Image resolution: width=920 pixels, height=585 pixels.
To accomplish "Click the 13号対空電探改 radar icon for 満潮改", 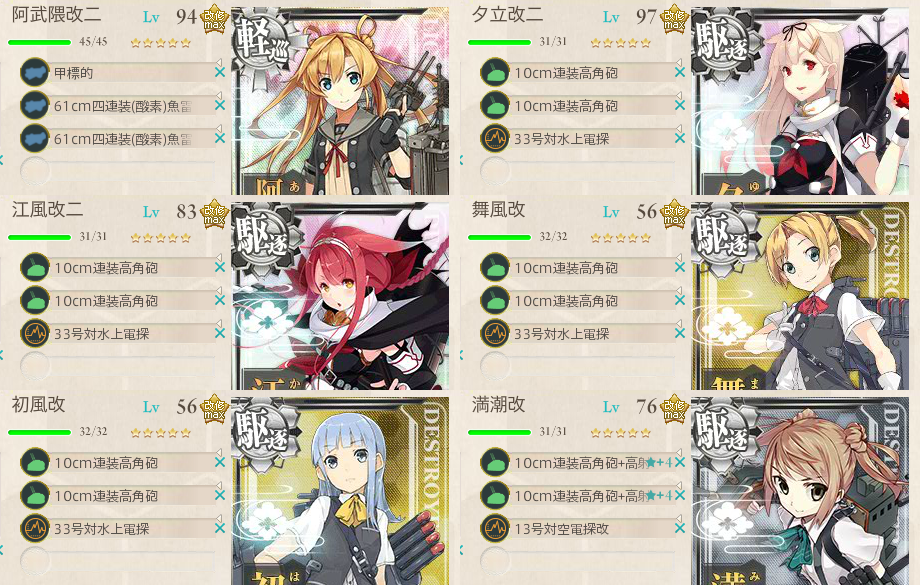I will 495,528.
